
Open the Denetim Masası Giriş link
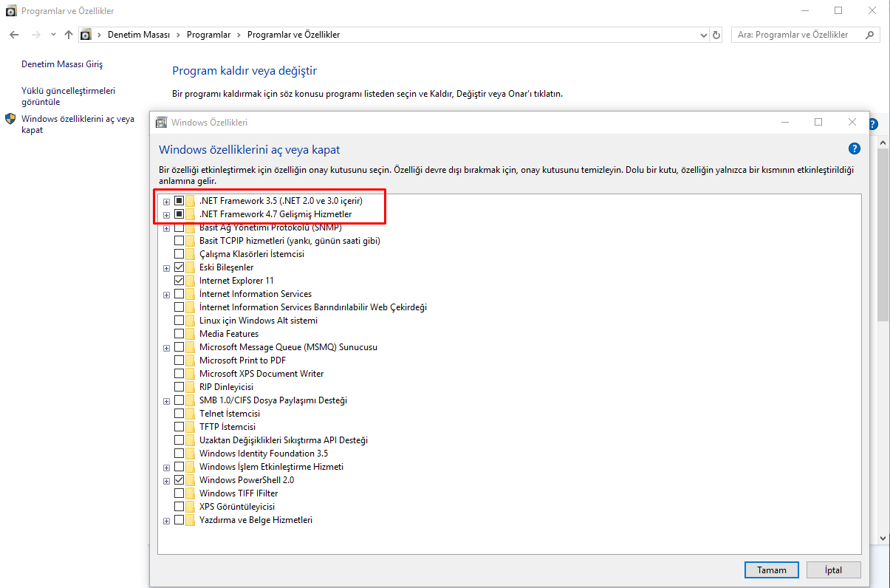(x=62, y=64)
